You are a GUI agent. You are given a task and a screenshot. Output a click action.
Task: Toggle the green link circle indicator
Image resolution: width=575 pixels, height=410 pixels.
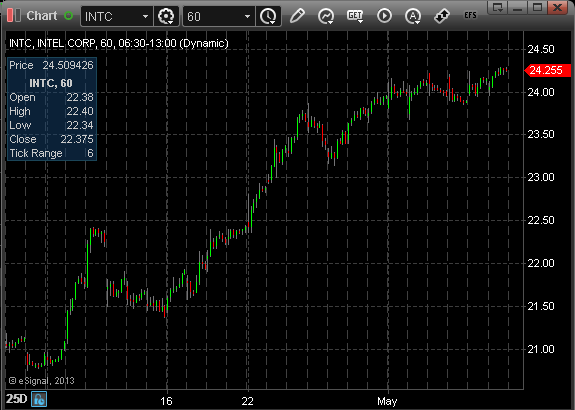coord(68,16)
